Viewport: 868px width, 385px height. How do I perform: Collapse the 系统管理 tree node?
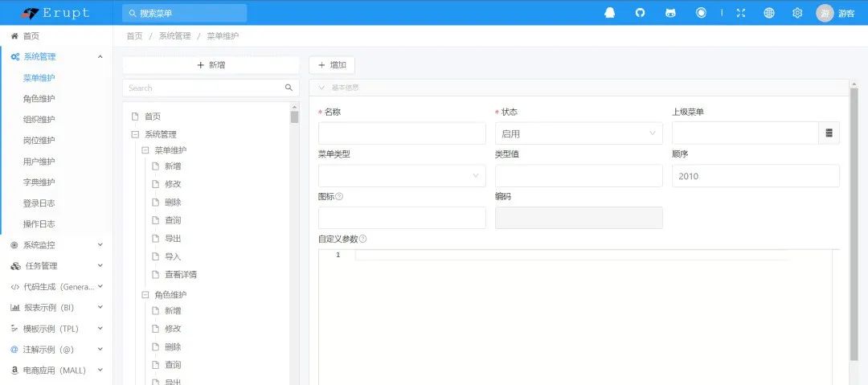(134, 134)
